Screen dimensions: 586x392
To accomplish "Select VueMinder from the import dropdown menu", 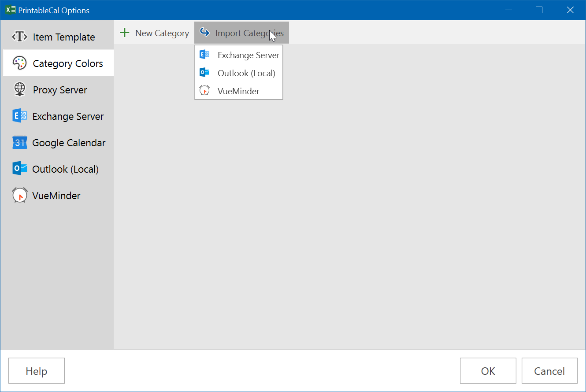I will [x=239, y=91].
